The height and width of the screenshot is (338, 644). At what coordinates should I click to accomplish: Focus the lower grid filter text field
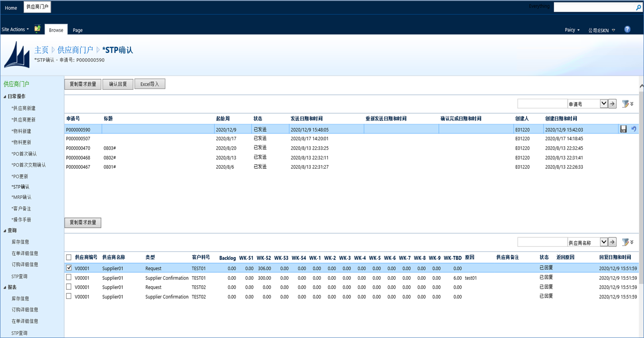542,242
